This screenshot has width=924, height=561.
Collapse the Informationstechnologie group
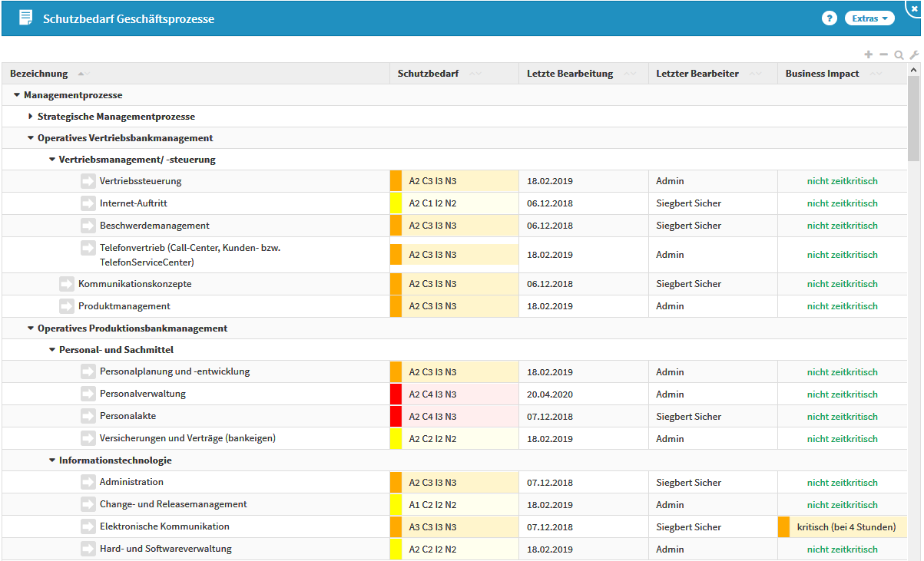click(52, 460)
